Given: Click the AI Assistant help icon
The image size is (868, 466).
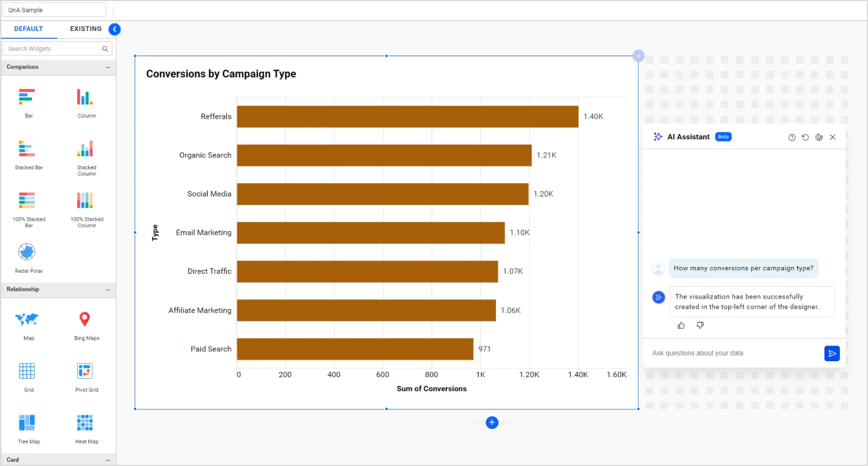Looking at the screenshot, I should [x=792, y=137].
